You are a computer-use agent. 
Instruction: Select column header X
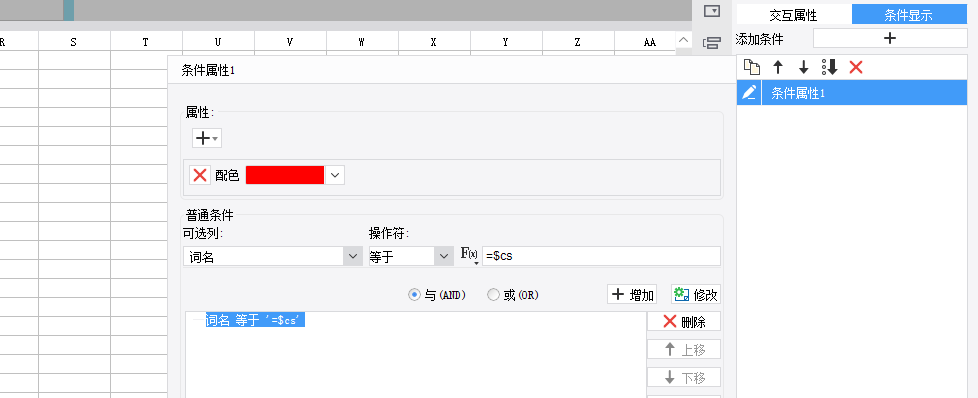point(434,42)
